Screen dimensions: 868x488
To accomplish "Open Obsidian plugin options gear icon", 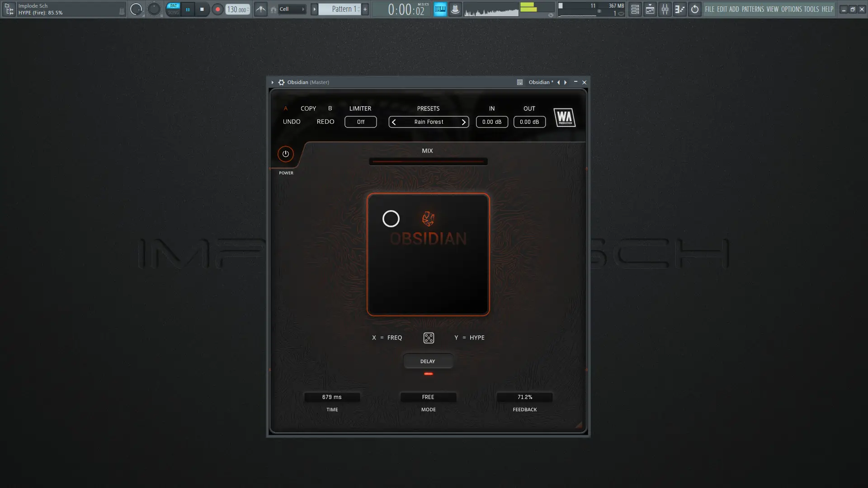I will (282, 82).
